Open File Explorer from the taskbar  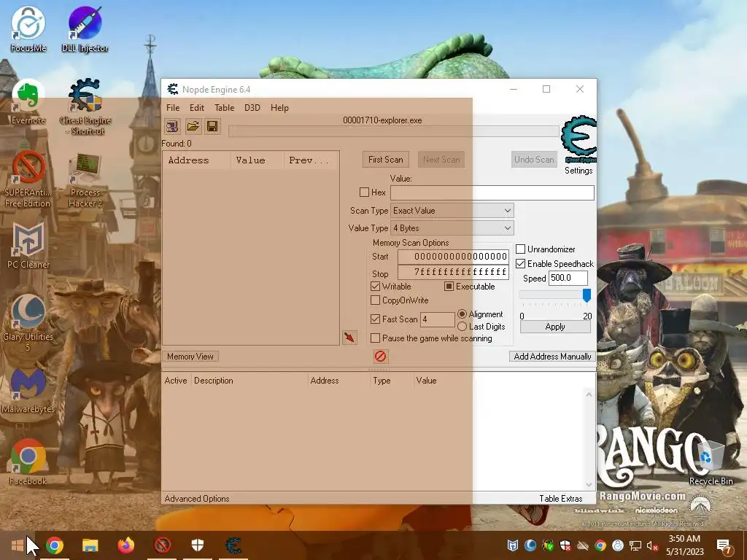[x=90, y=545]
